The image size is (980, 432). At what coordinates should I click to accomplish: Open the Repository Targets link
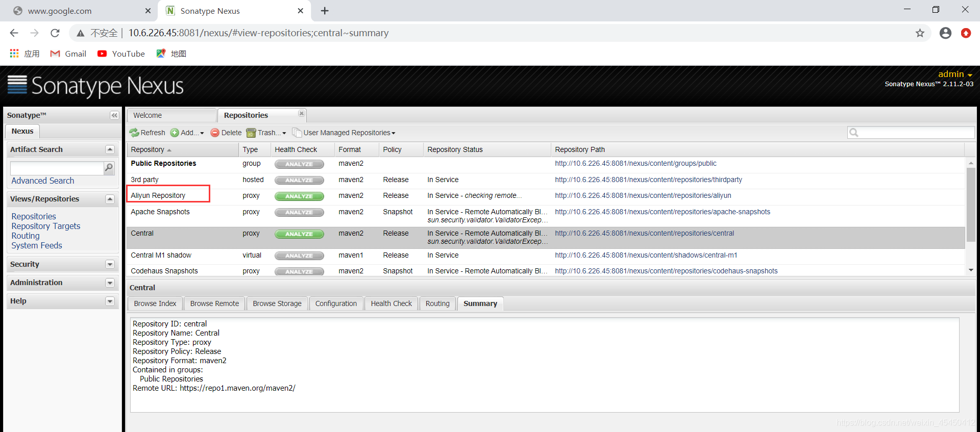coord(46,226)
